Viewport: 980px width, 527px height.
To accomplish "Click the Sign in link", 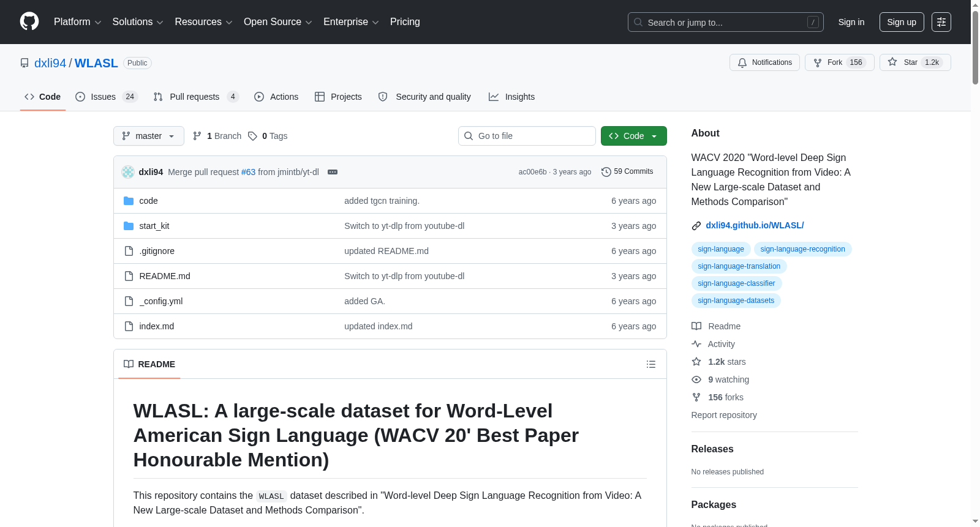I will point(851,22).
